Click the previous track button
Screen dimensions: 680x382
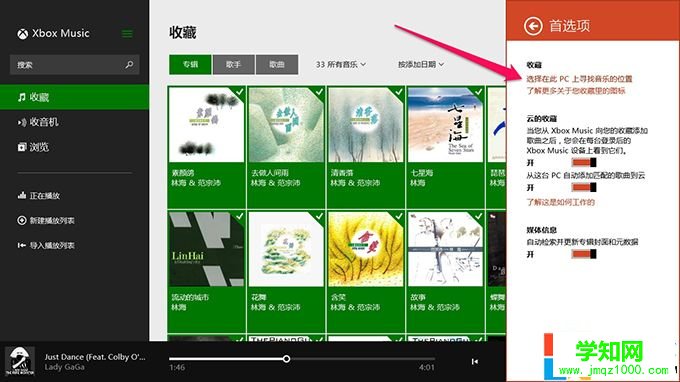(475, 361)
